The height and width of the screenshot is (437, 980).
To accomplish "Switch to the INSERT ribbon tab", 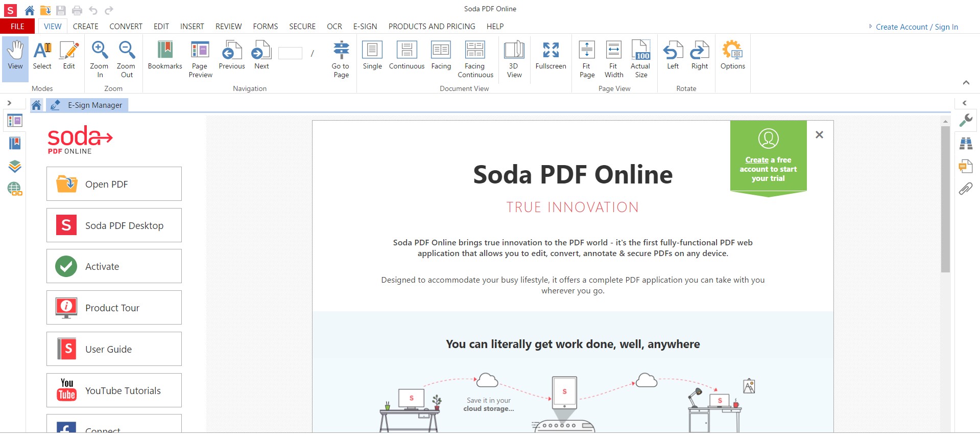I will 192,26.
